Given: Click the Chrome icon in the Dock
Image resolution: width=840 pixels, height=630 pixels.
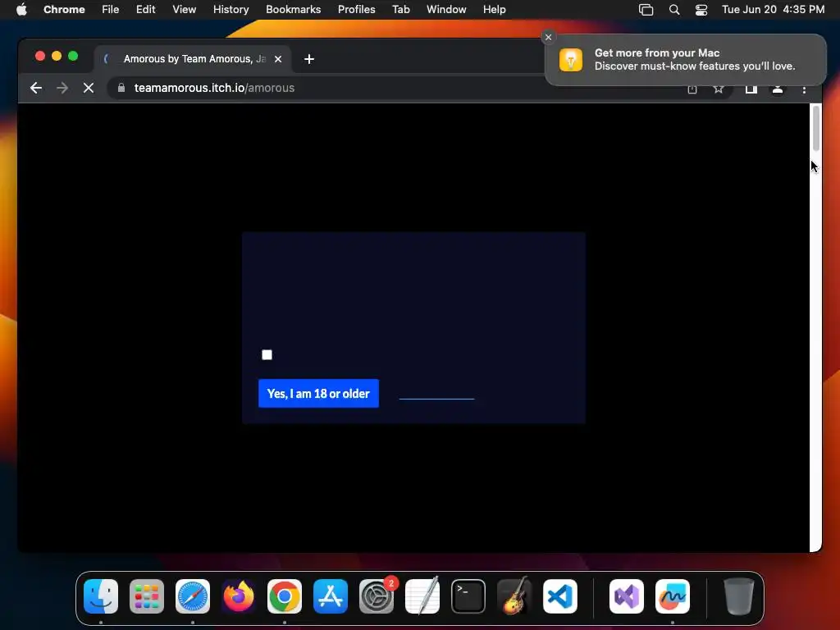Looking at the screenshot, I should (285, 596).
